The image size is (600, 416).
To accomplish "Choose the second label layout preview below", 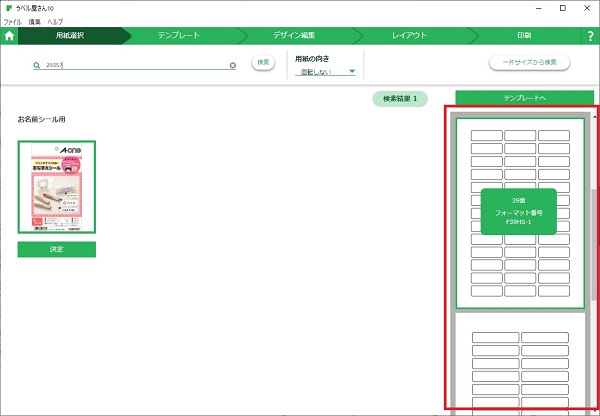I will point(519,365).
